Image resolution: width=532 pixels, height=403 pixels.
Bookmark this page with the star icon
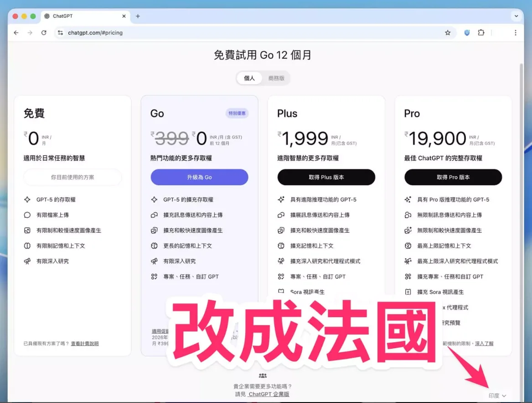(x=448, y=33)
